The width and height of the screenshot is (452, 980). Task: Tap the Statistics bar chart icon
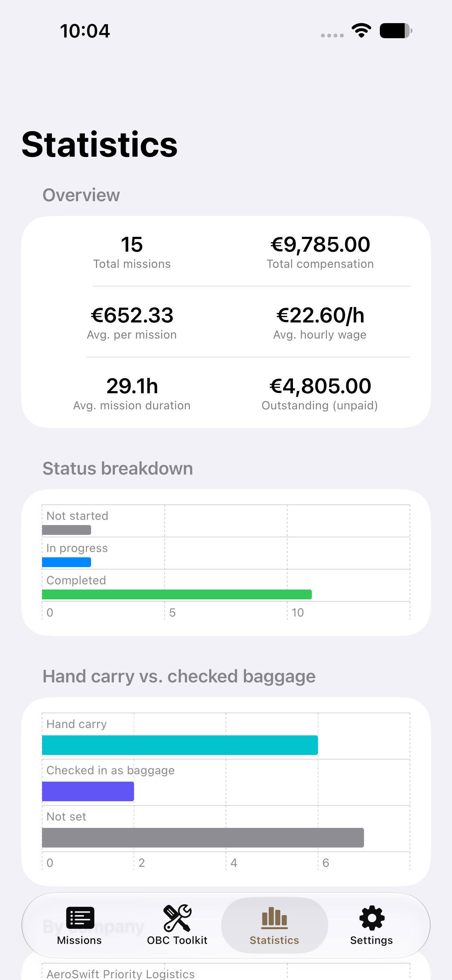[x=274, y=918]
